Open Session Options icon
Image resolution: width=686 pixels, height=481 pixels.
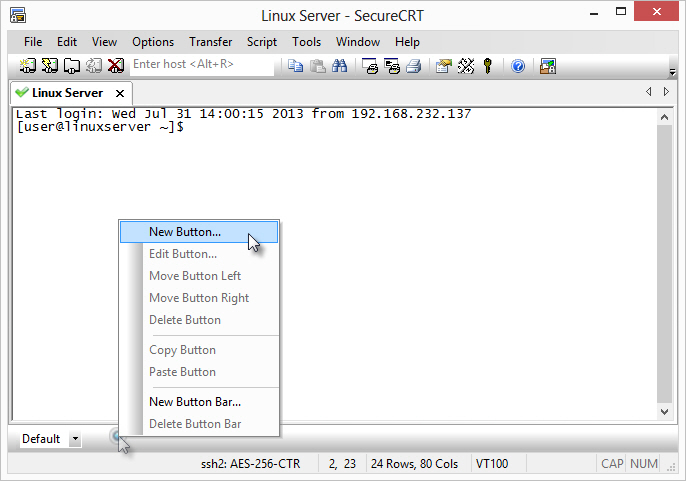[x=444, y=66]
